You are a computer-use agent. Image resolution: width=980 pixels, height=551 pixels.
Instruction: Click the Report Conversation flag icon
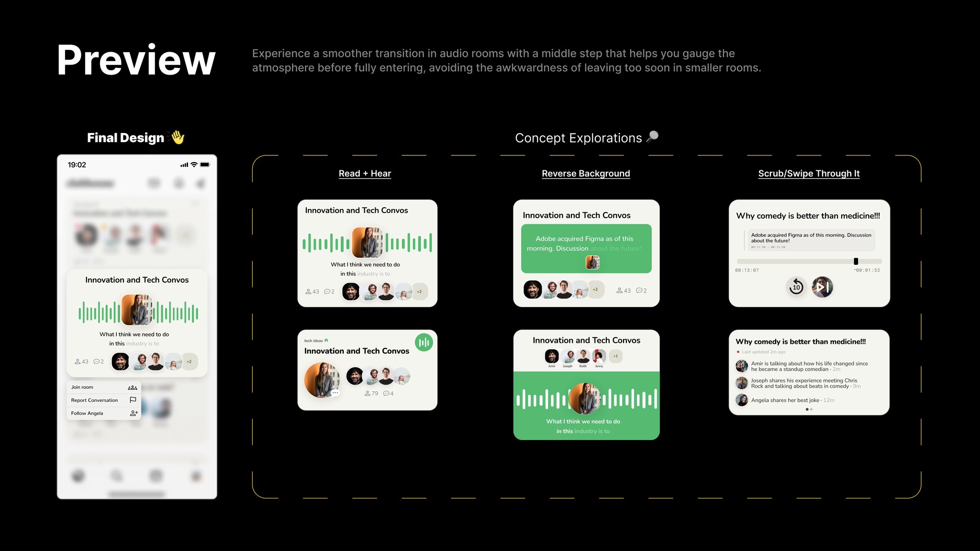click(134, 400)
